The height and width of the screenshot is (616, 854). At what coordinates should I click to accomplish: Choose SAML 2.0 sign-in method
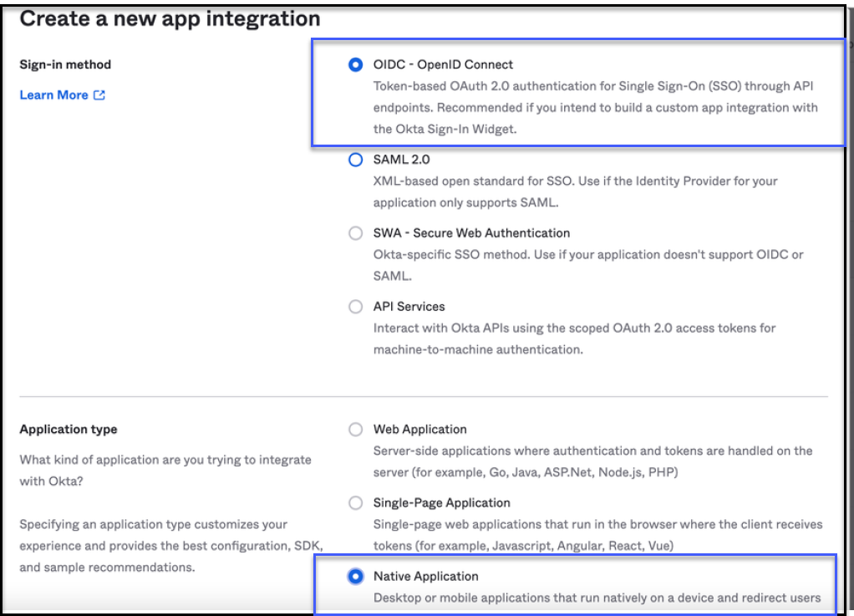tap(356, 160)
